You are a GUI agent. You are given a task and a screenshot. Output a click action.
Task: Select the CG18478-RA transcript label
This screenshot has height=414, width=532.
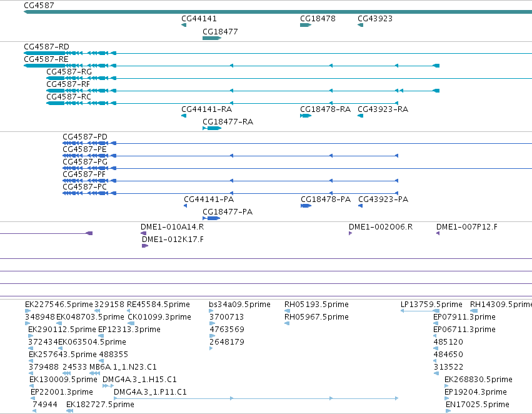pyautogui.click(x=325, y=109)
